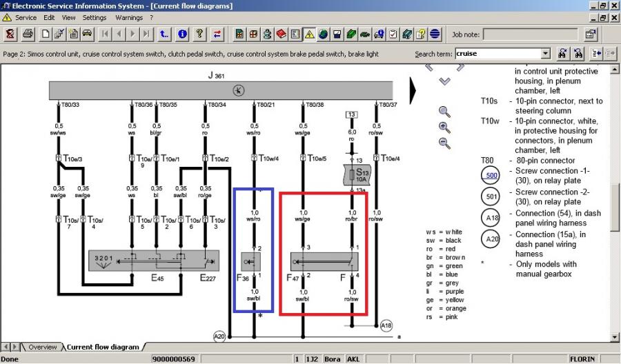Image resolution: width=621 pixels, height=364 pixels.
Task: Switch to the Overview tab
Action: tap(42, 347)
